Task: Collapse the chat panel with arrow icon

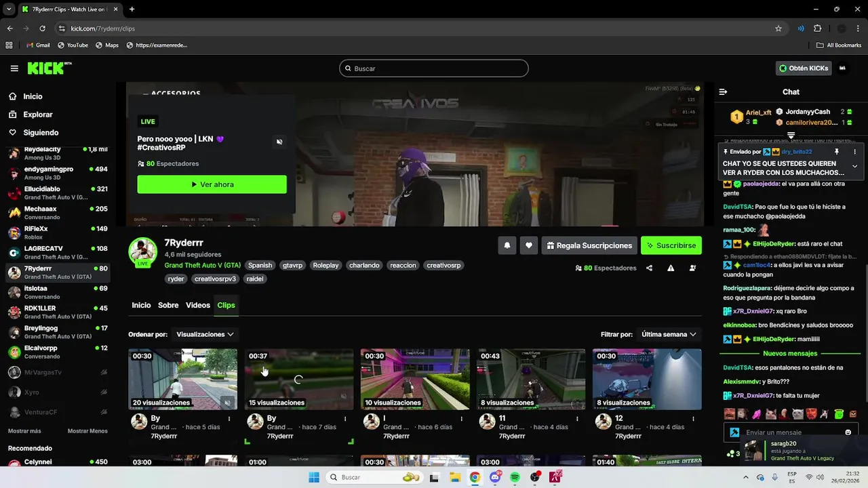Action: [x=723, y=91]
